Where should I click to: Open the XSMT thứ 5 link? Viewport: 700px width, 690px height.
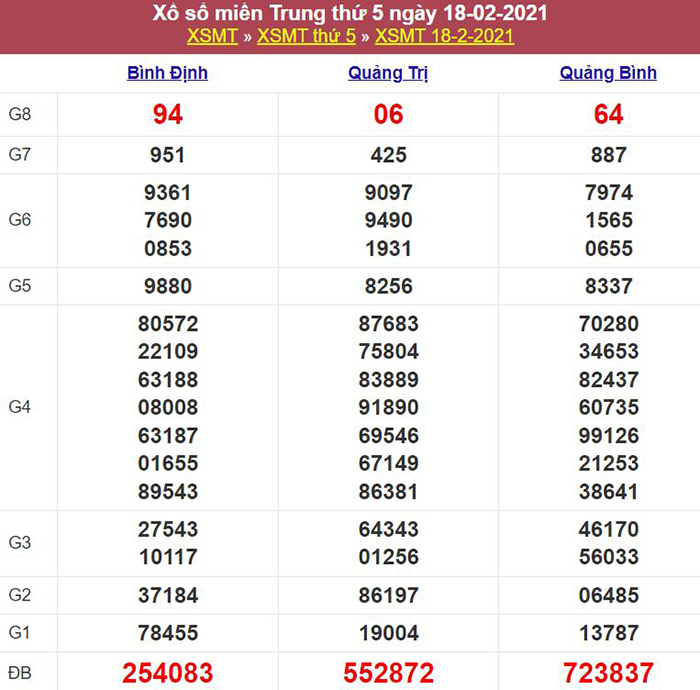[306, 36]
